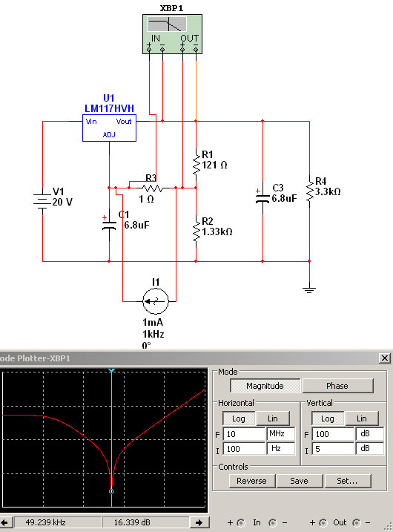Select the ground symbol
This screenshot has width=393, height=532.
[x=309, y=289]
